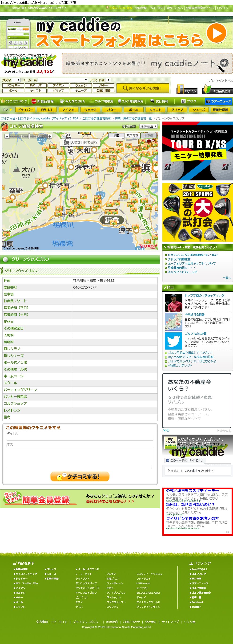Image resolution: width=233 pixels, height=644 pixels.
Task: Expand the メーカー名 dropdown
Action: click(x=63, y=80)
